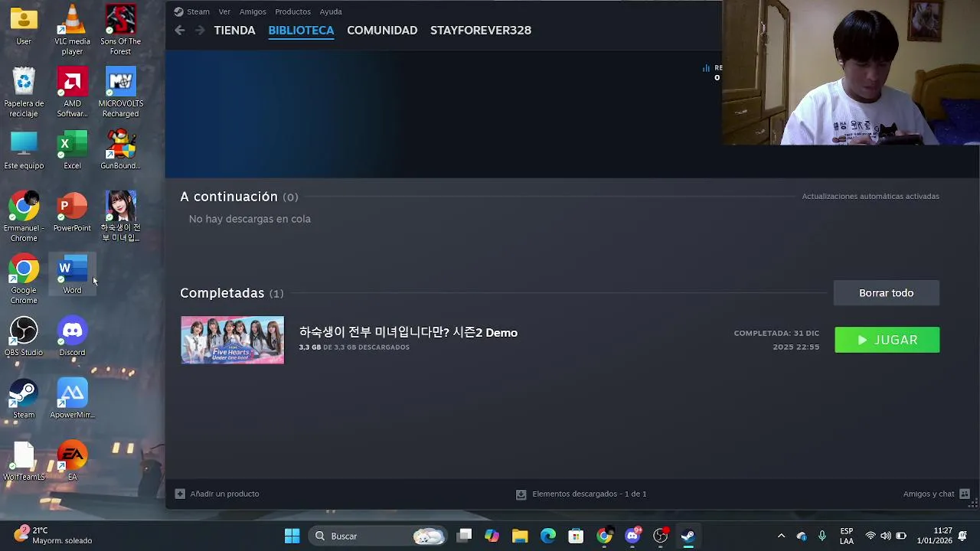Select the Korean-titled game desktop shortcut
The width and height of the screenshot is (980, 551).
(x=120, y=217)
